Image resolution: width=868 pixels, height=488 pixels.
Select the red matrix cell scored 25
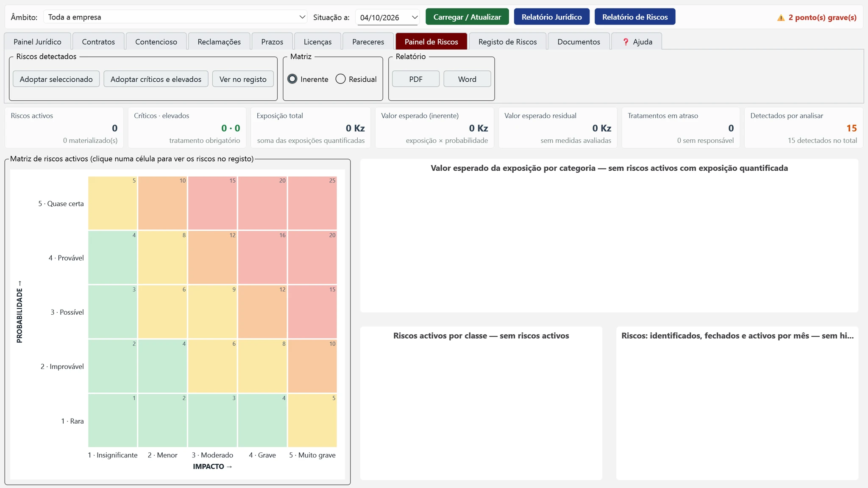click(312, 203)
